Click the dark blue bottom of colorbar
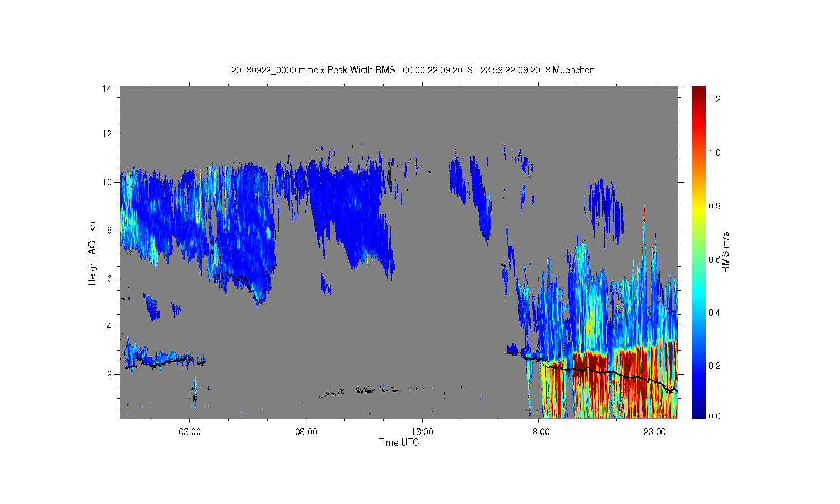Screen dimensions: 840x504 [x=698, y=412]
